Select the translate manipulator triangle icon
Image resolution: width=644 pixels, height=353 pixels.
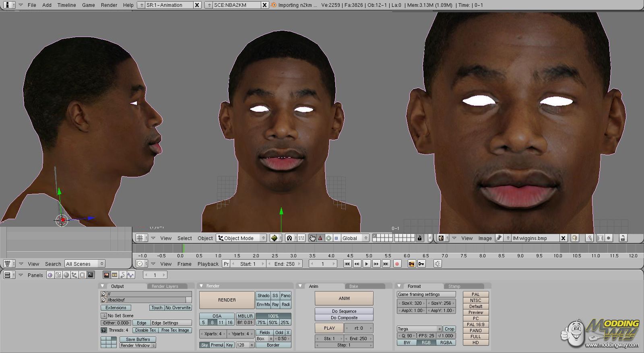click(320, 238)
